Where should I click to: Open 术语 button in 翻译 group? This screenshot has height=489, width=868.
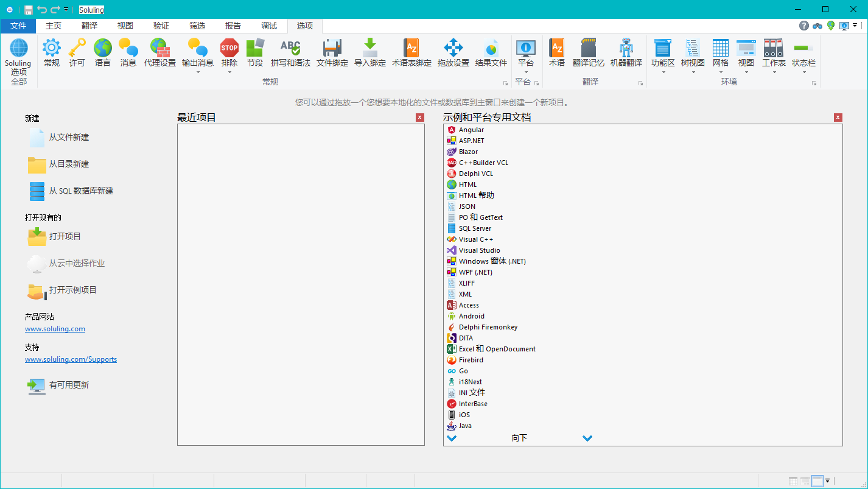[557, 53]
